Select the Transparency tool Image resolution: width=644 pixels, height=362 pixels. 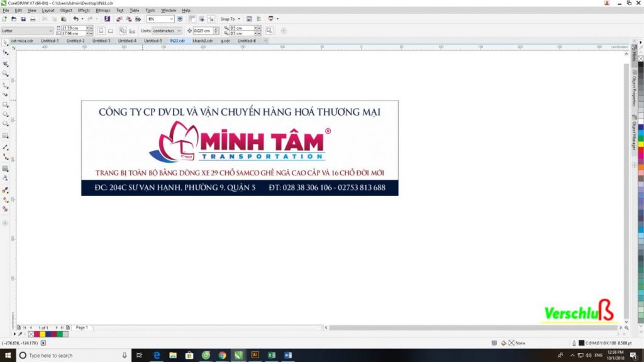(5, 178)
